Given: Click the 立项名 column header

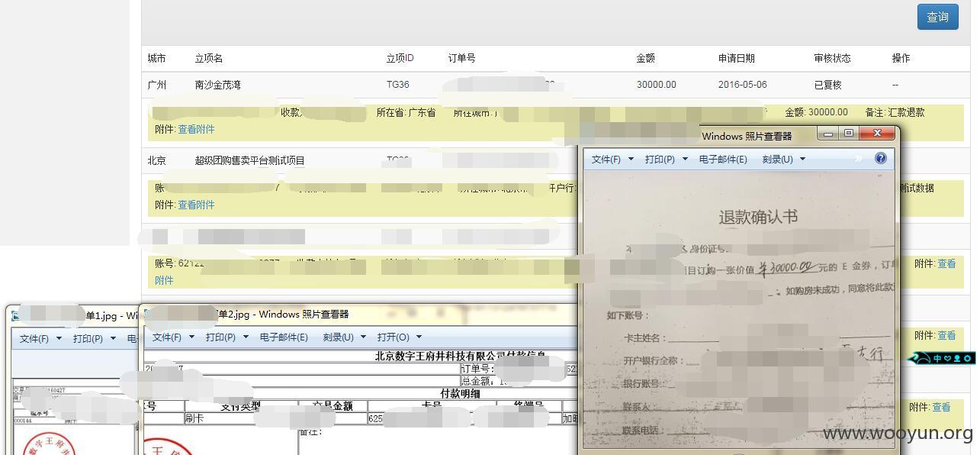Looking at the screenshot, I should 209,58.
